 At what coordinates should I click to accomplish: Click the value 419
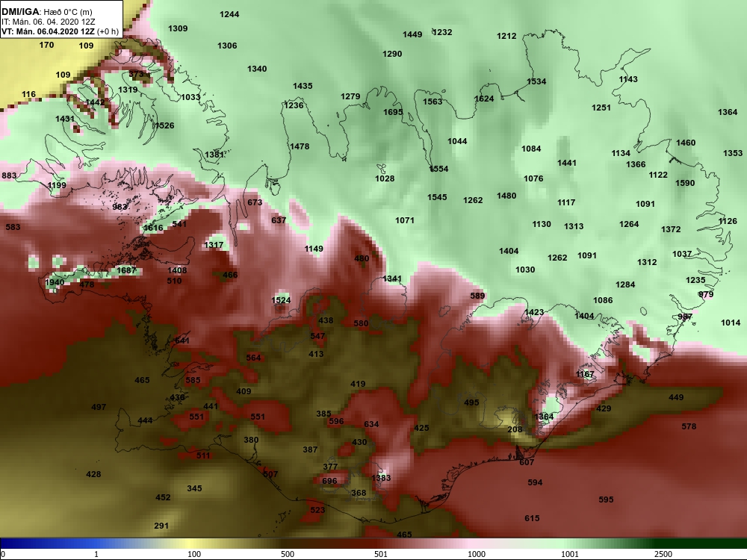[358, 384]
